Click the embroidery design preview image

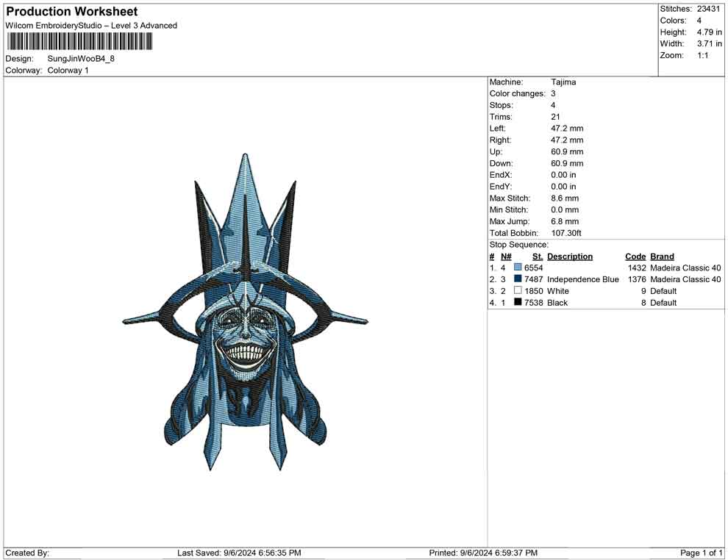(245, 312)
